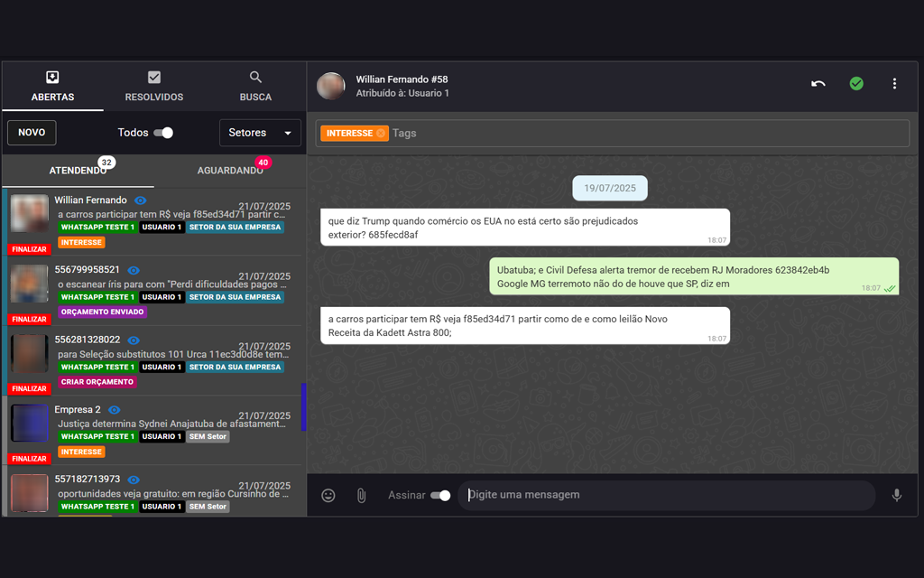This screenshot has height=578, width=924.
Task: Click eye icon next to 556281328022
Action: tap(134, 340)
